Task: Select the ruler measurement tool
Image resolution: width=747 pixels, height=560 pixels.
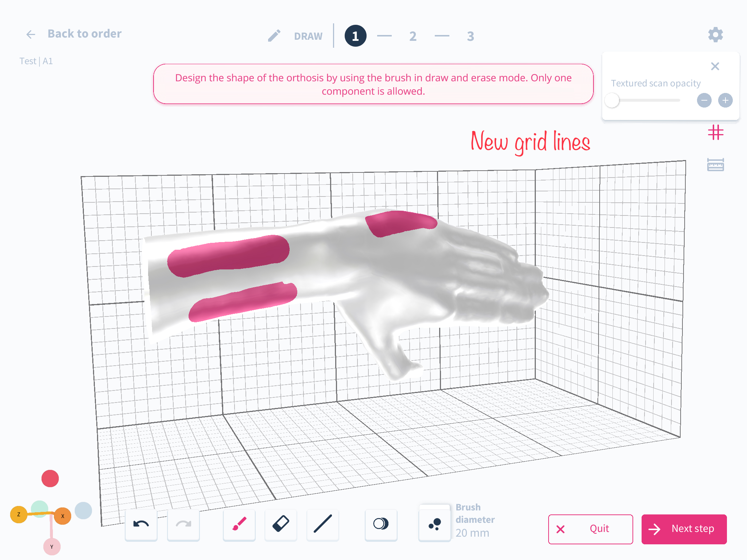Action: click(715, 165)
